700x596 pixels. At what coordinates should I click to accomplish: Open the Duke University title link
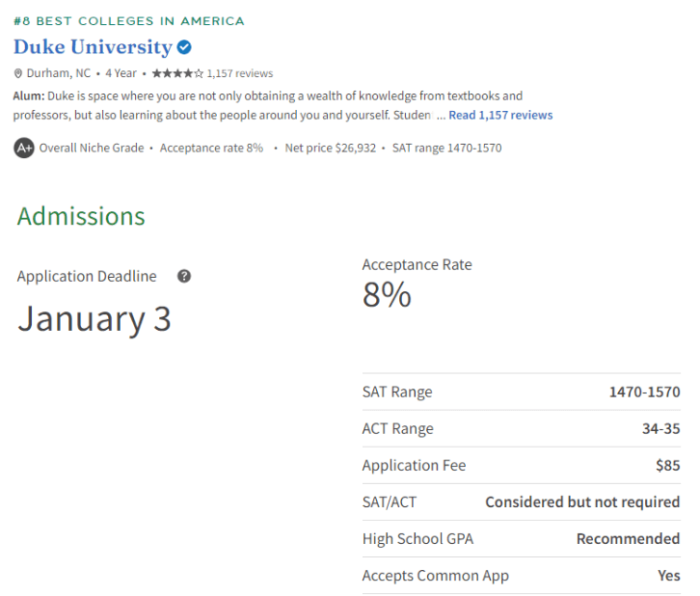[93, 47]
